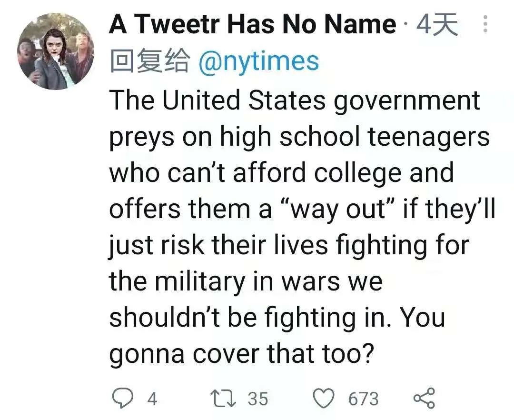The image size is (514, 420).
Task: Click the like count "673"
Action: coord(363,399)
